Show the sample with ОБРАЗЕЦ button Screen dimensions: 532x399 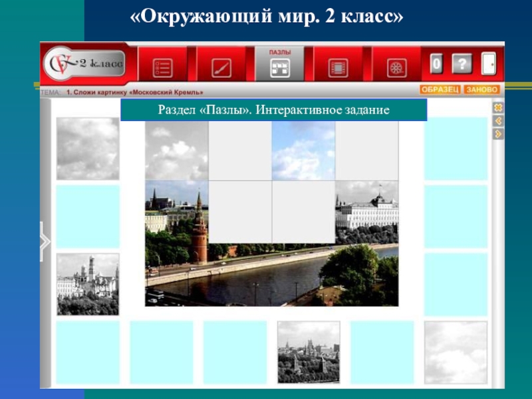pyautogui.click(x=440, y=90)
